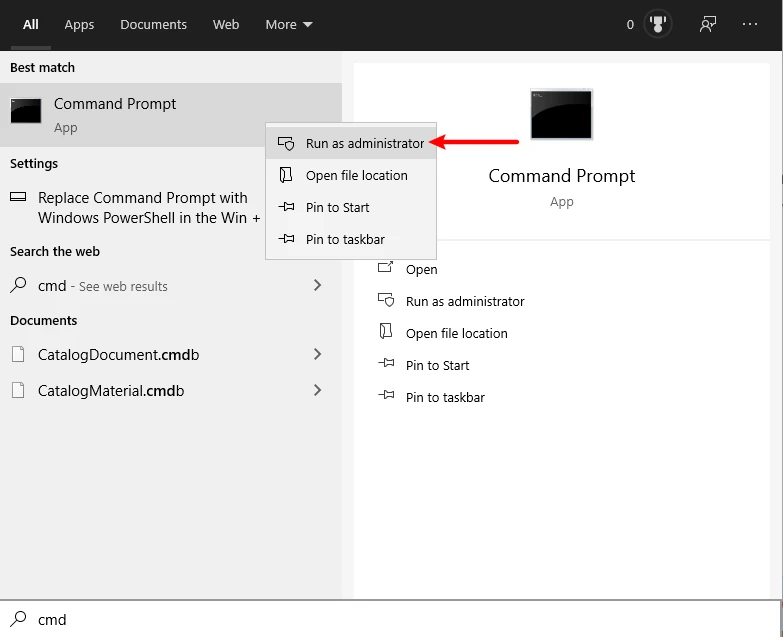Open the rewards trophy icon

click(x=658, y=24)
